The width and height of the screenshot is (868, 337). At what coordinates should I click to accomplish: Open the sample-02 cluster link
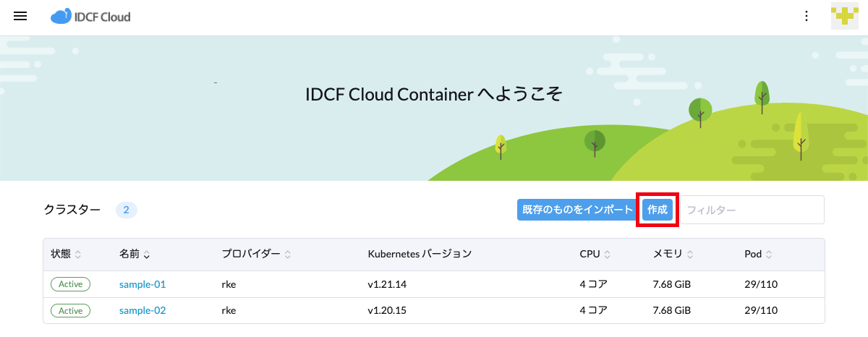[142, 310]
